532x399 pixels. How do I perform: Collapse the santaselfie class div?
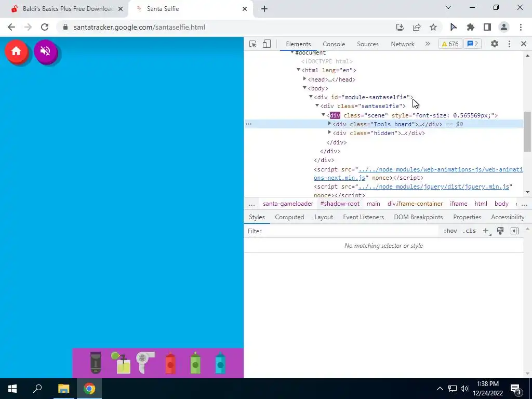(317, 105)
